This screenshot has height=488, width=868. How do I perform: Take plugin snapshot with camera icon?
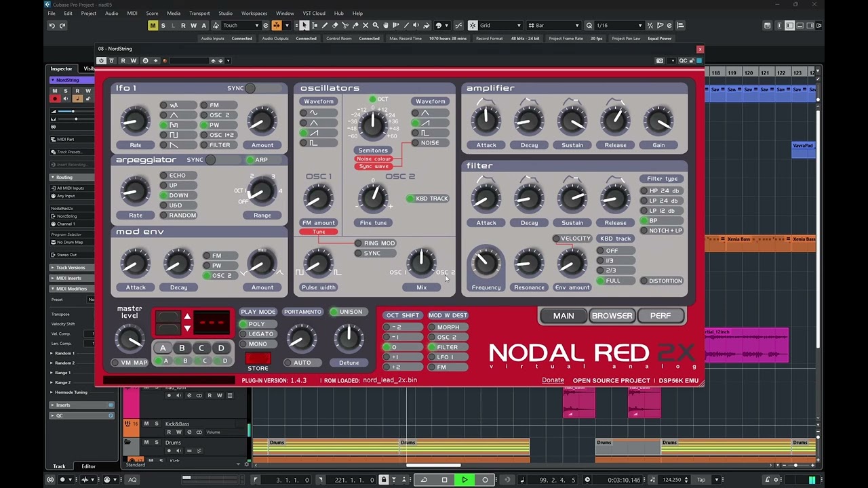[659, 60]
